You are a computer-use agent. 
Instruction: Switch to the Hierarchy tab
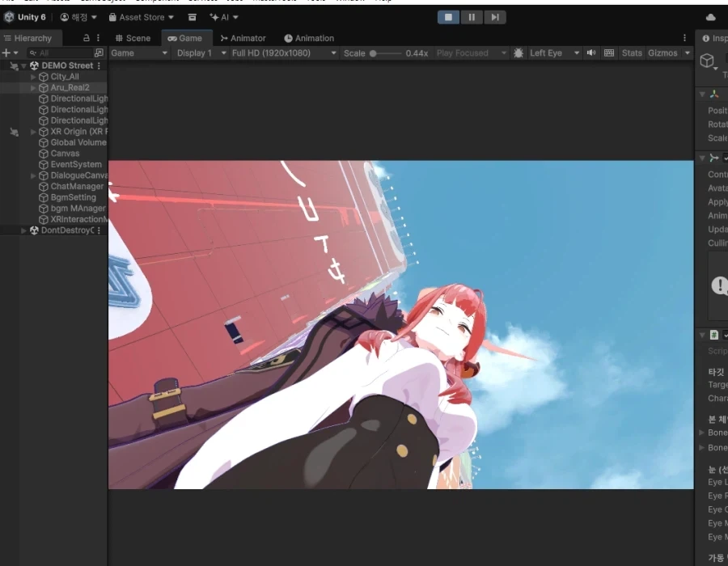(x=28, y=38)
